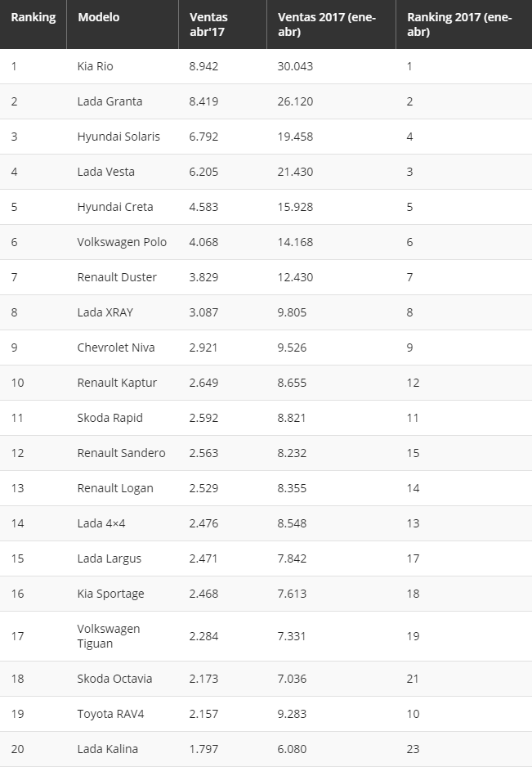Select the Lada XRAY row name
This screenshot has height=767, width=532.
point(105,312)
